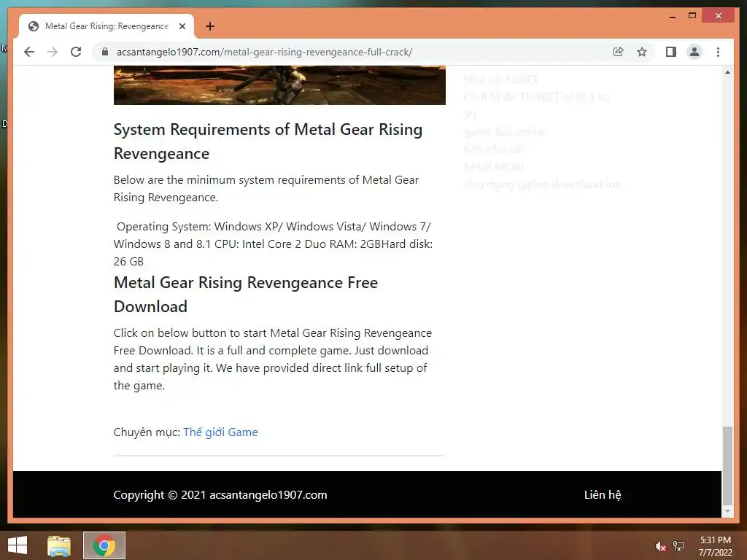Open the Thế giới Game category link
Viewport: 747px width, 560px height.
click(220, 432)
